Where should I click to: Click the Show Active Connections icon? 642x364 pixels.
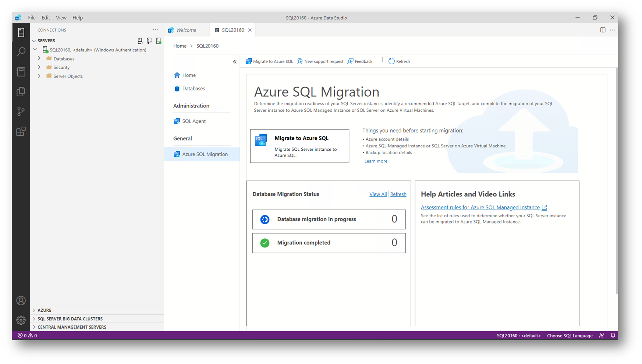coord(159,41)
